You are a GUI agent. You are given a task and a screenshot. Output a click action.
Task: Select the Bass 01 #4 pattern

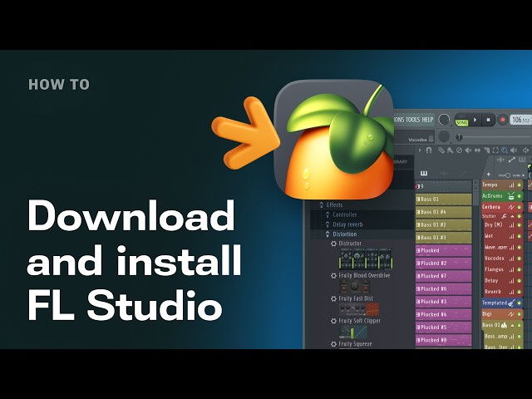(x=443, y=212)
